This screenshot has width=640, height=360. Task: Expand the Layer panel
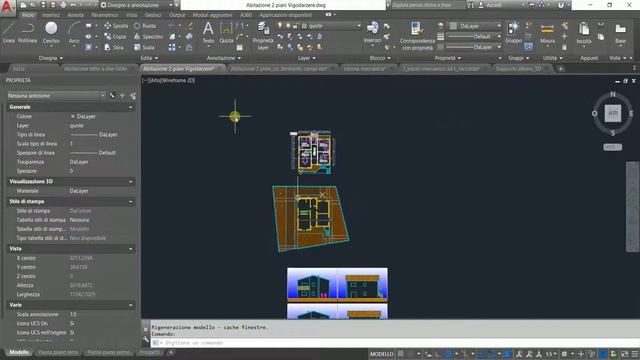coord(306,58)
